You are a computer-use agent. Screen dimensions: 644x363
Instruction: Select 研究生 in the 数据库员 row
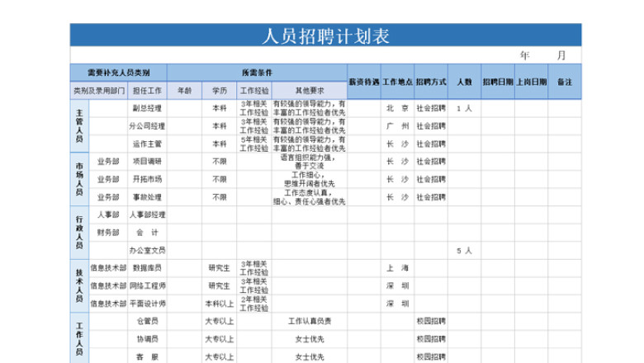pos(220,268)
